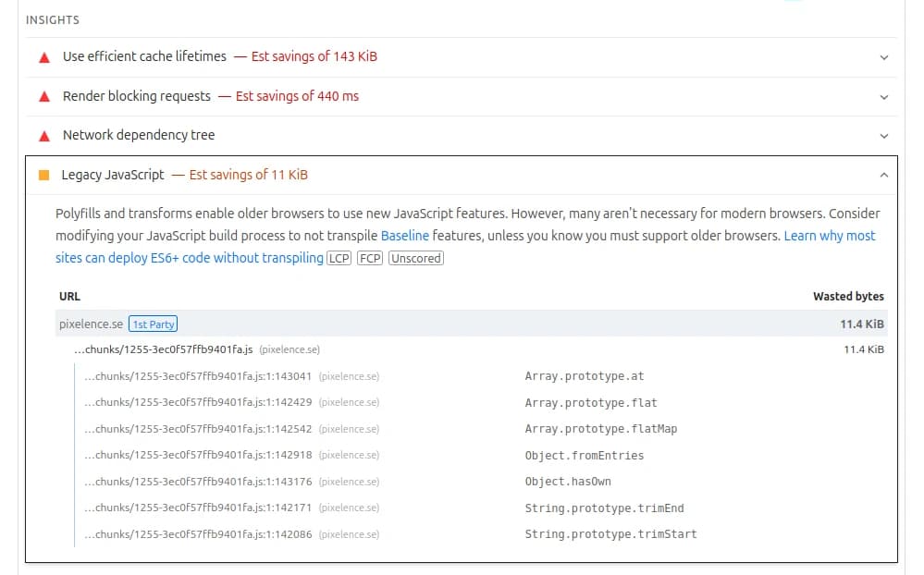
Task: Click the red warning triangle beside Use efficient cache lifetimes
Action: pyautogui.click(x=43, y=56)
